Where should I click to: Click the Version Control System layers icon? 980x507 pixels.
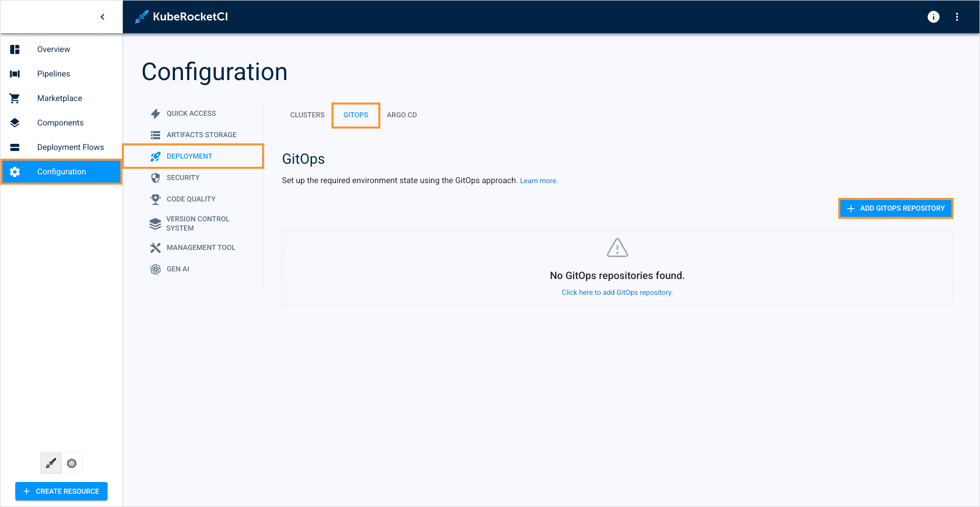click(x=156, y=223)
